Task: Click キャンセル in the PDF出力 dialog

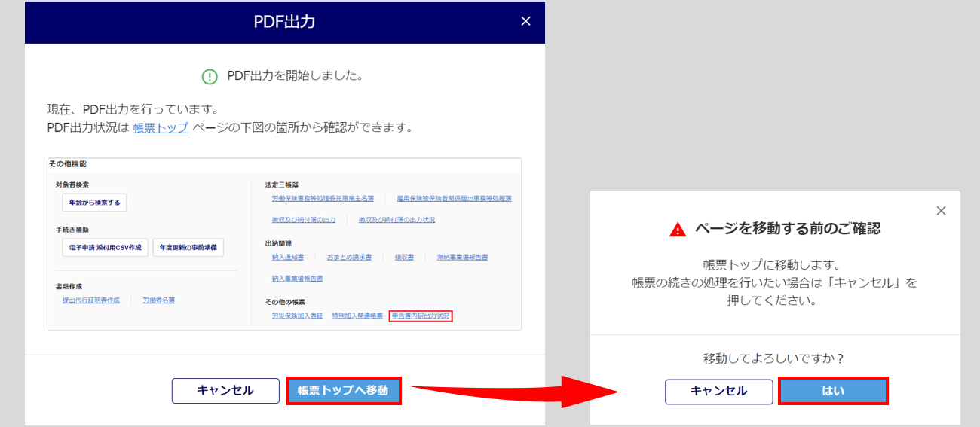Action: (225, 391)
